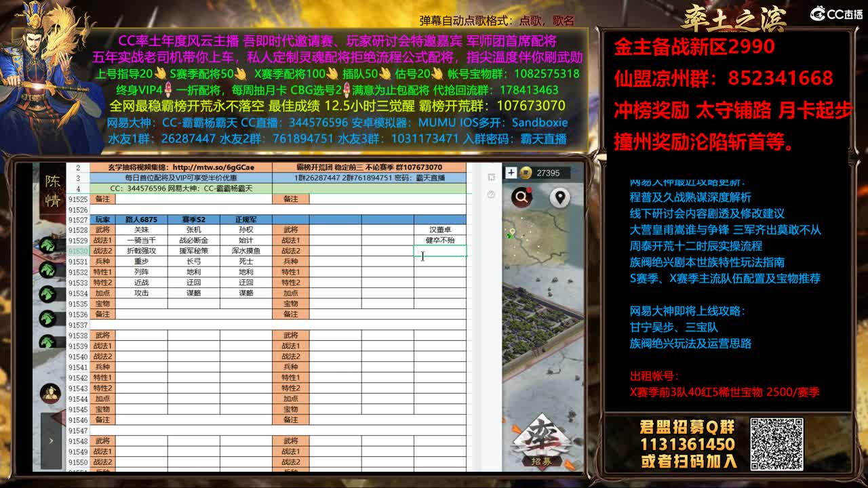Click the line 周泰开荒十二时辰实操流程
This screenshot has width=868, height=488.
(696, 246)
